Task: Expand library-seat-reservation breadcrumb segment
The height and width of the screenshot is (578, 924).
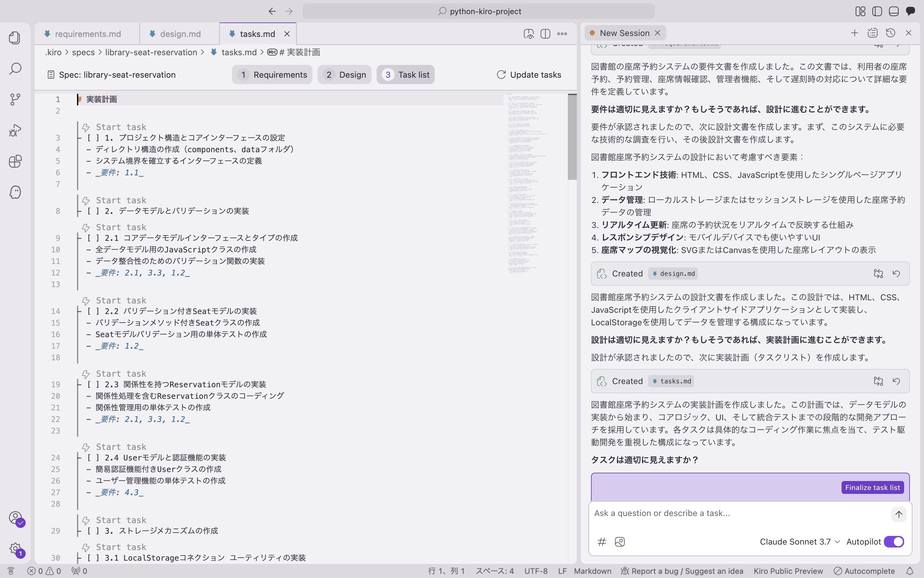Action: coord(151,52)
